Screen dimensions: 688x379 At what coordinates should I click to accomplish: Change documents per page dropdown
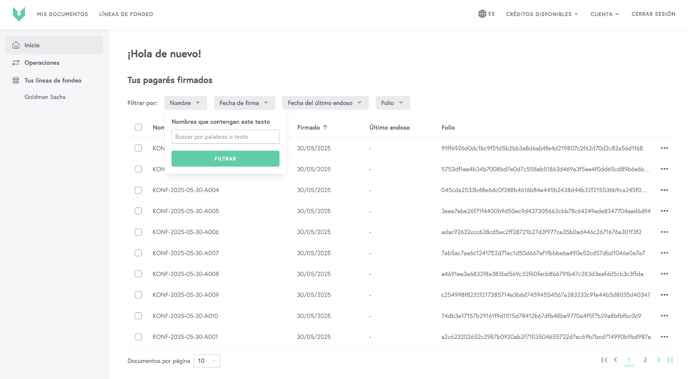[207, 361]
